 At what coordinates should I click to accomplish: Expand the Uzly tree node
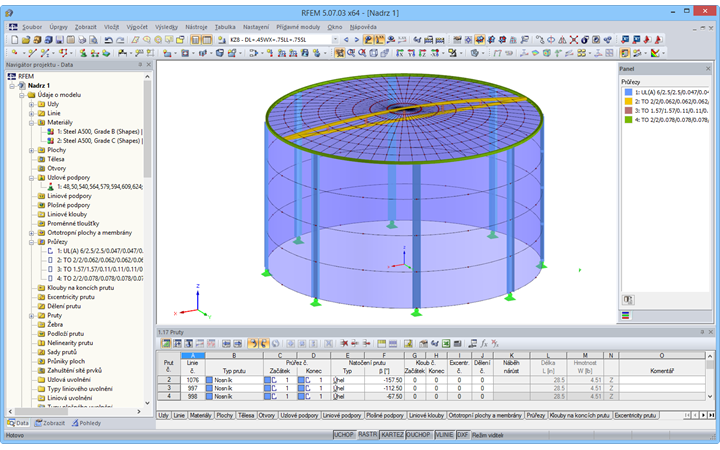(31, 104)
